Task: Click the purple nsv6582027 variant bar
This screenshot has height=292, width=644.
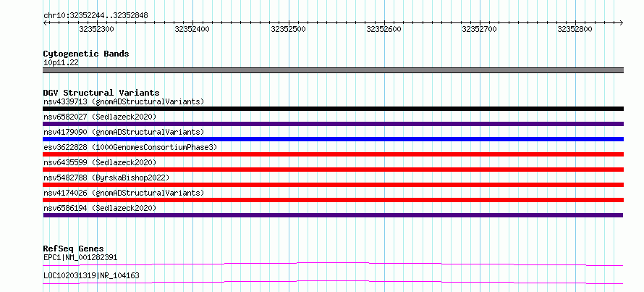Action: click(x=333, y=124)
